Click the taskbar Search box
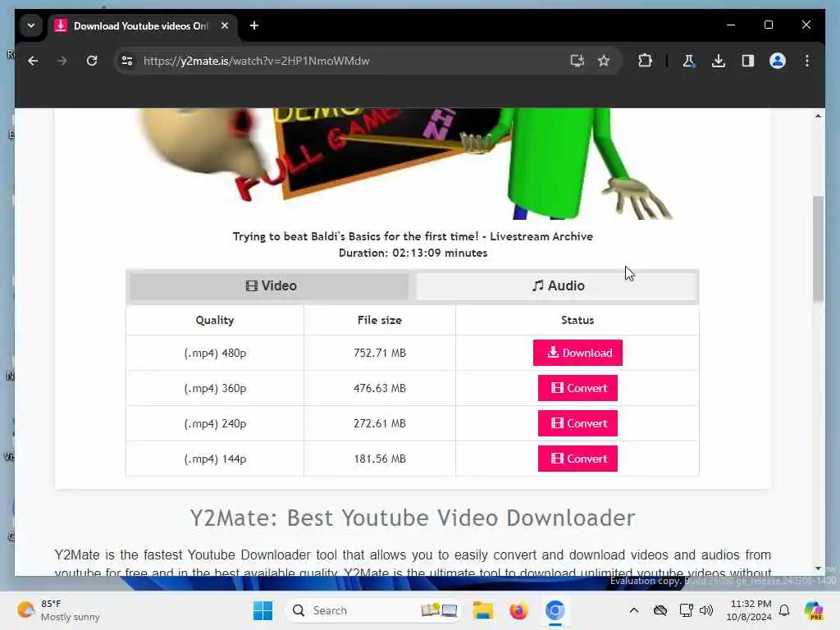This screenshot has height=630, width=840. click(373, 610)
